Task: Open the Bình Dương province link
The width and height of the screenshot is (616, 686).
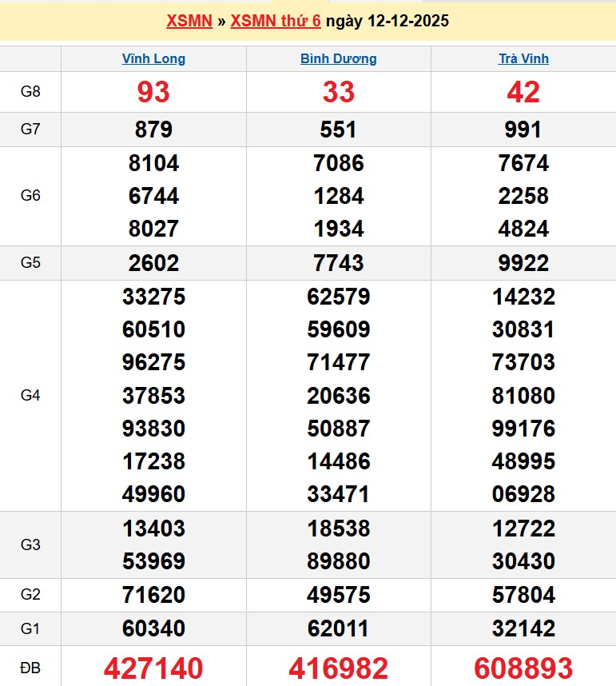Action: 339,58
